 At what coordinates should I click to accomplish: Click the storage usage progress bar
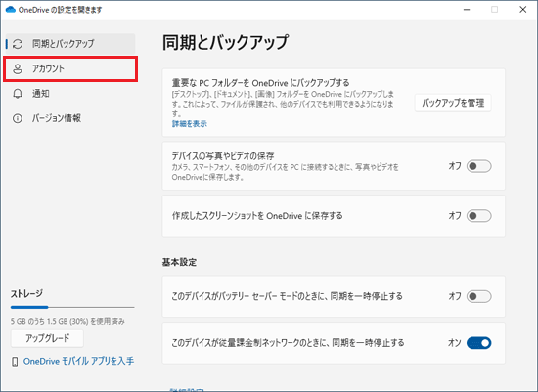coord(72,307)
